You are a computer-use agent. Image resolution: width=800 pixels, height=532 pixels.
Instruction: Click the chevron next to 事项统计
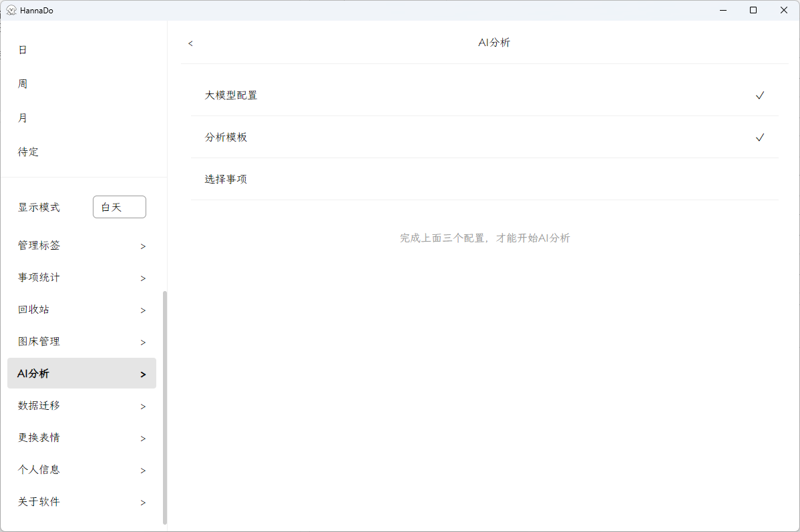142,278
